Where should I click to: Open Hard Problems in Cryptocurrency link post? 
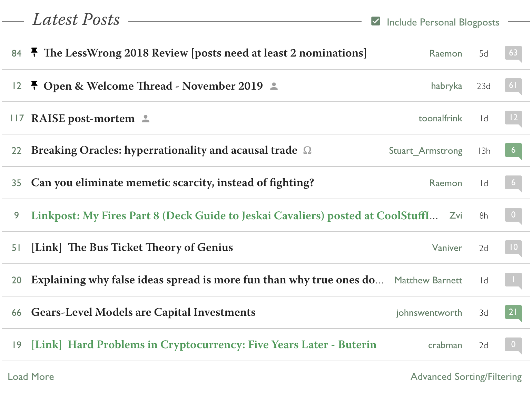tap(221, 345)
